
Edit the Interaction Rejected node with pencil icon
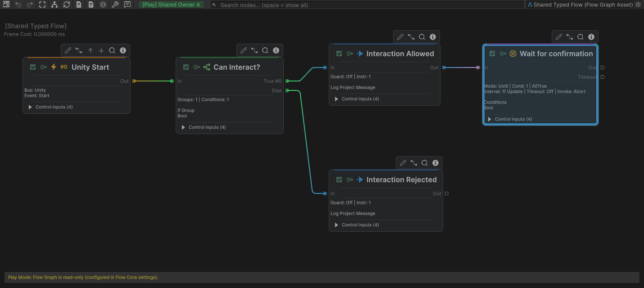point(403,163)
